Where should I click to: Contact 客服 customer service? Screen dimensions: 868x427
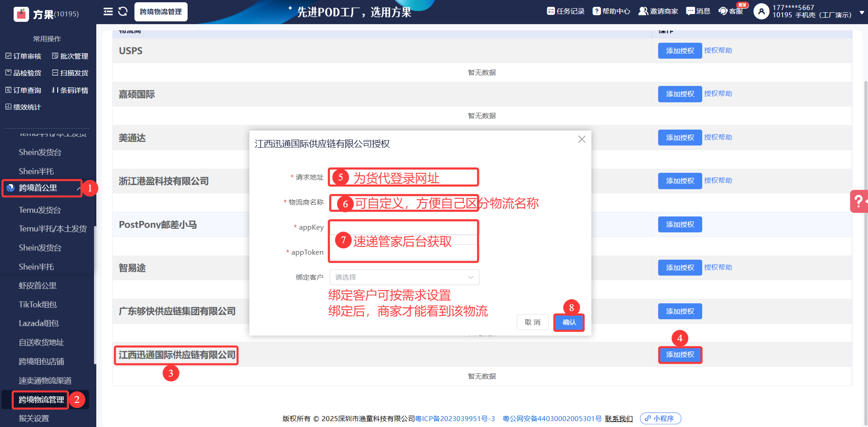(731, 11)
